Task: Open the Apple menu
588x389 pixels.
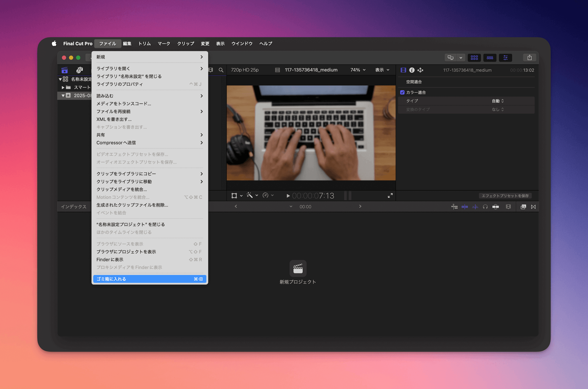Action: click(x=54, y=44)
